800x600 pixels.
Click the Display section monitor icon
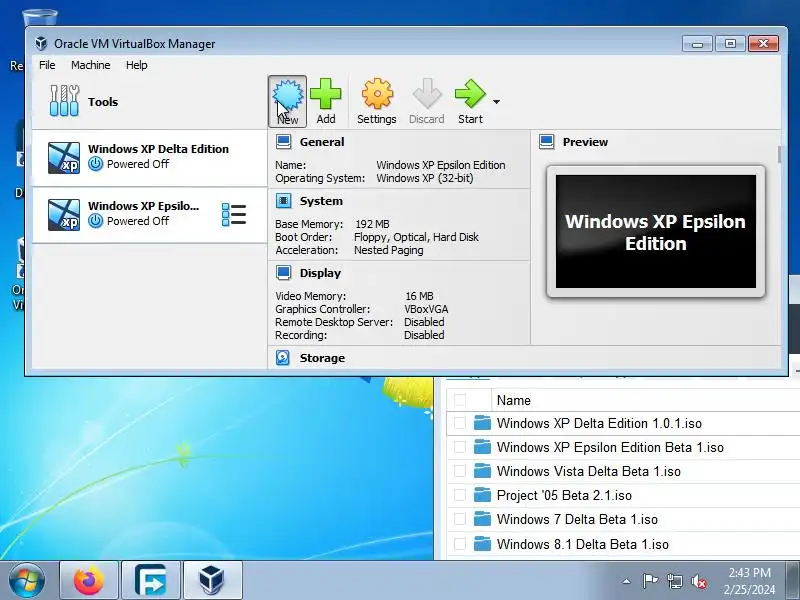(284, 273)
